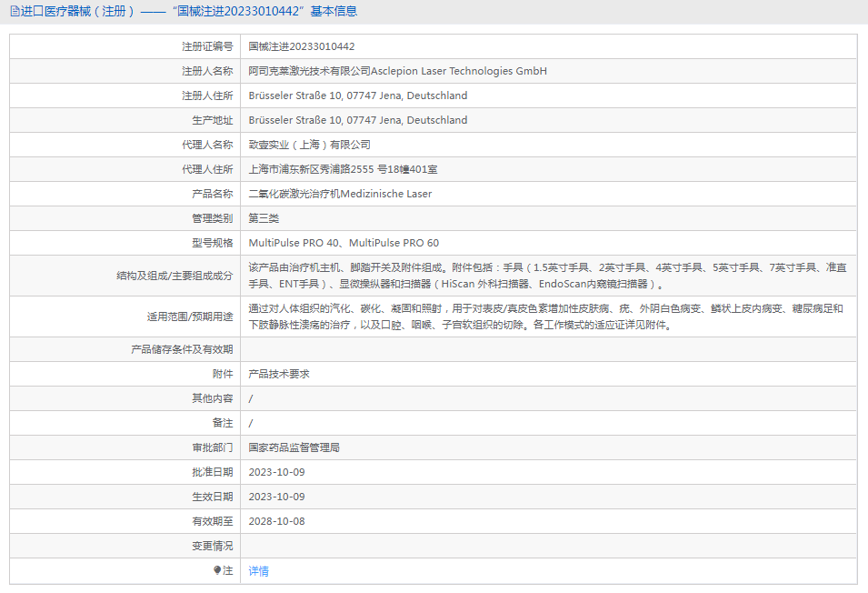Open the 详情 link in the 注 row
This screenshot has height=593, width=868.
pyautogui.click(x=258, y=571)
